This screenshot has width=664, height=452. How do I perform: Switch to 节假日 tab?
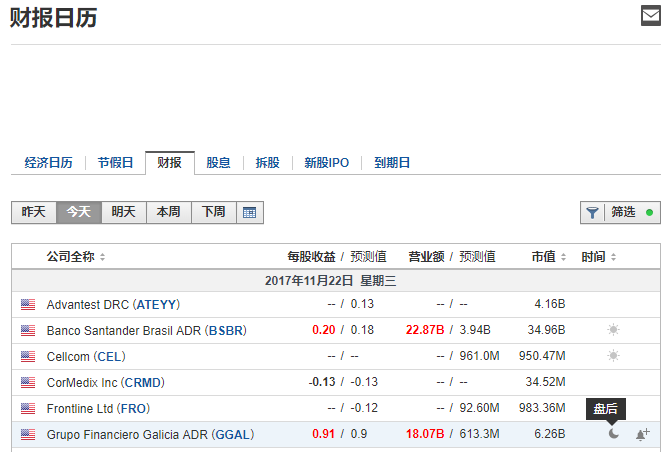click(115, 163)
